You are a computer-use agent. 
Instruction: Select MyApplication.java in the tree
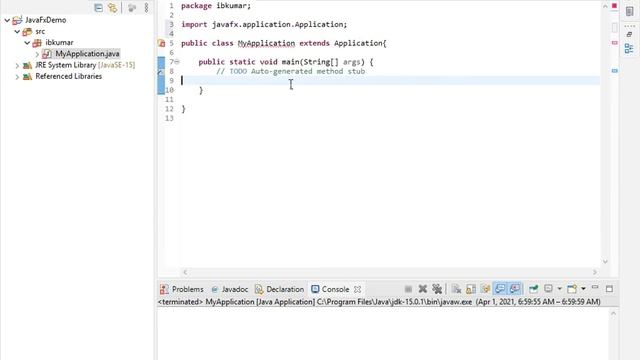point(87,54)
